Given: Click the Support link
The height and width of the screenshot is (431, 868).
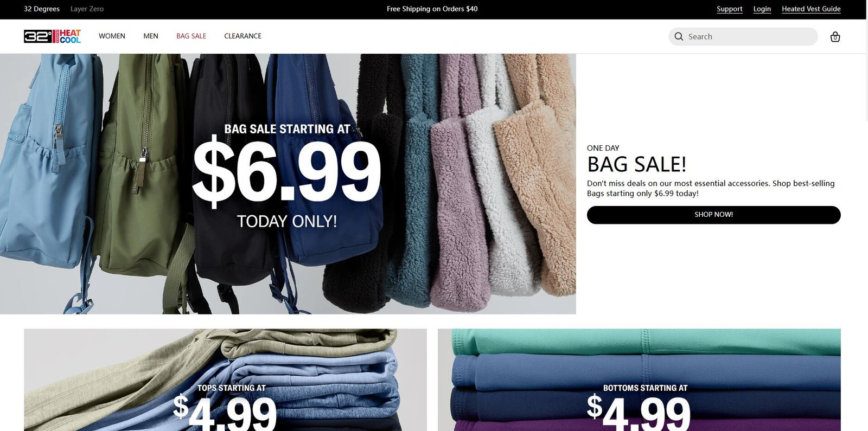Looking at the screenshot, I should (729, 9).
